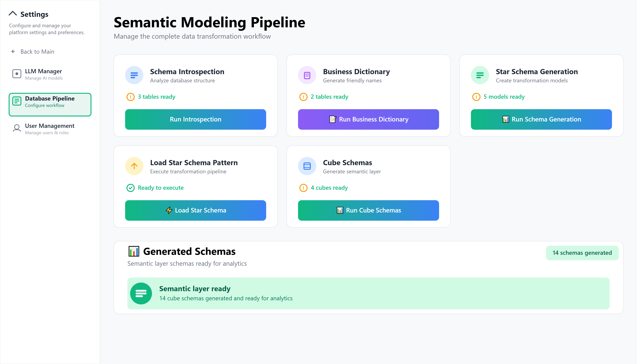637x364 pixels.
Task: Click the Business Dictionary purple icon
Action: click(x=307, y=75)
